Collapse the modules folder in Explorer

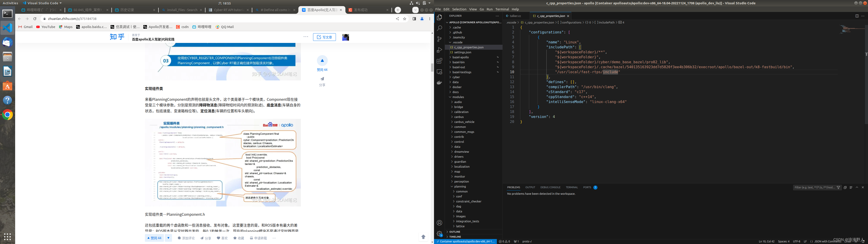(x=459, y=97)
